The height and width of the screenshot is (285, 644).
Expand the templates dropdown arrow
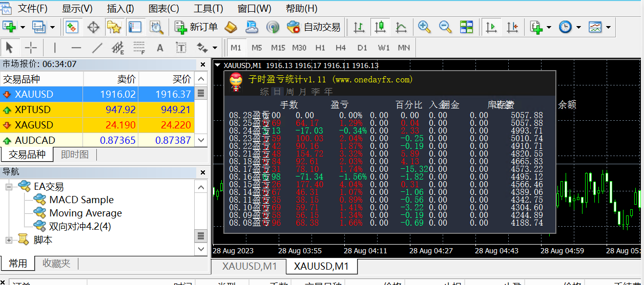pyautogui.click(x=608, y=27)
